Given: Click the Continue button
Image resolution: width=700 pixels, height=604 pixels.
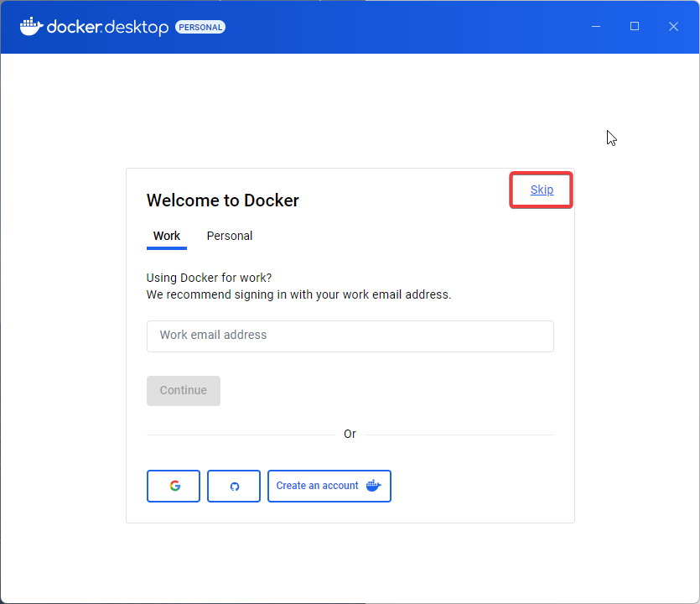Looking at the screenshot, I should tap(184, 390).
